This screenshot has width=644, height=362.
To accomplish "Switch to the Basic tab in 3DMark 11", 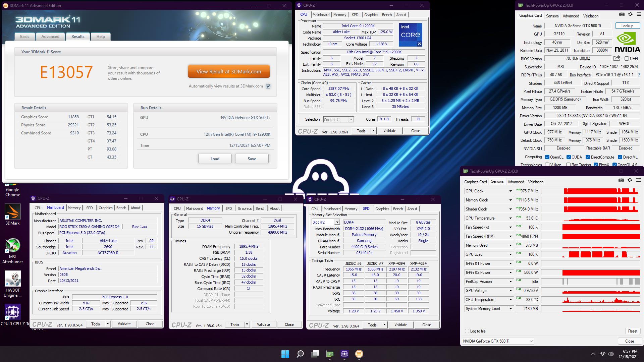I will coord(24,37).
